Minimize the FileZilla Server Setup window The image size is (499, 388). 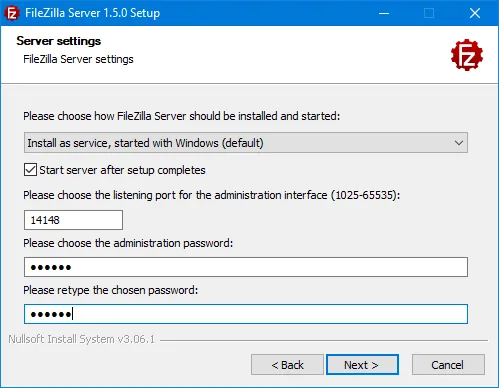pos(384,13)
